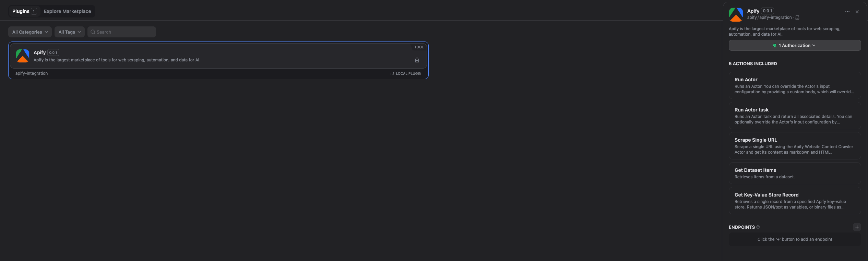Click the local plugin book icon
This screenshot has height=261, width=868.
point(392,73)
